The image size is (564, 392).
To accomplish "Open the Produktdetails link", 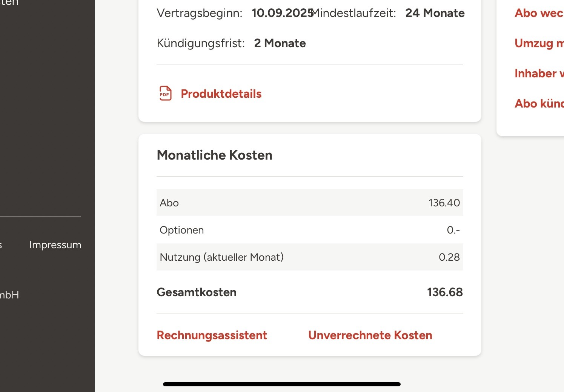I will point(221,94).
